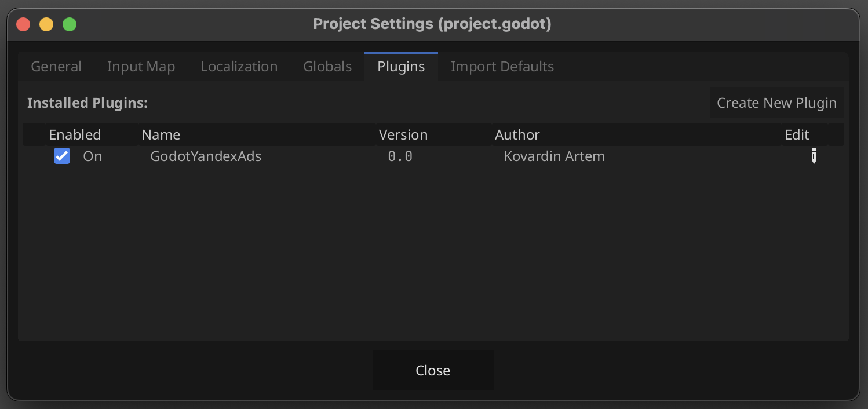Open the Import Defaults tab
The image size is (868, 409).
coord(502,67)
